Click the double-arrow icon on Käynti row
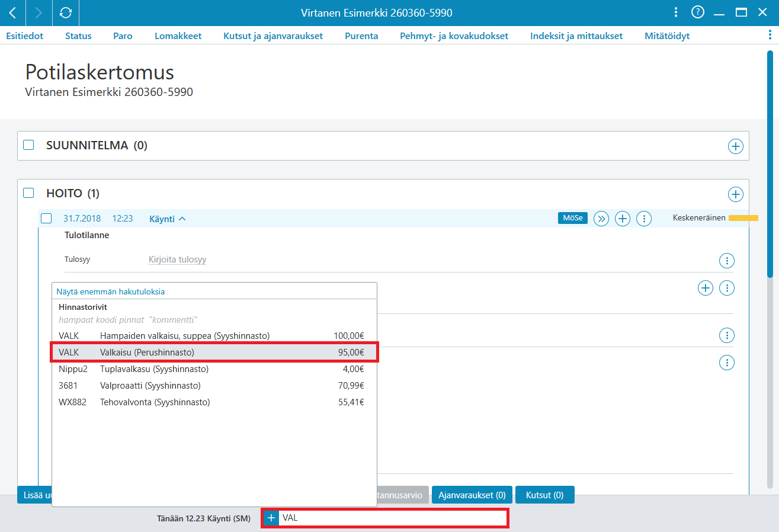 click(x=601, y=219)
